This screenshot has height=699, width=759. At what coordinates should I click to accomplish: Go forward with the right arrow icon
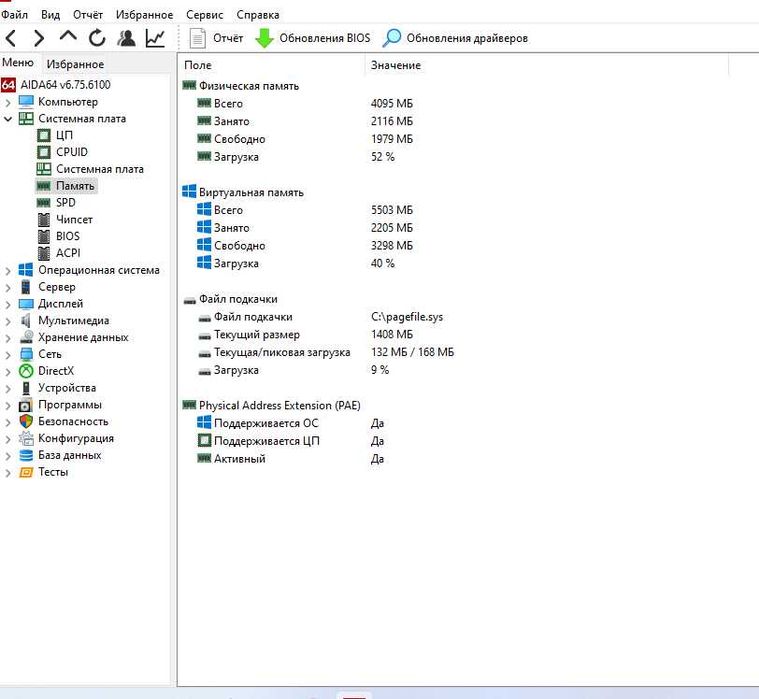39,38
